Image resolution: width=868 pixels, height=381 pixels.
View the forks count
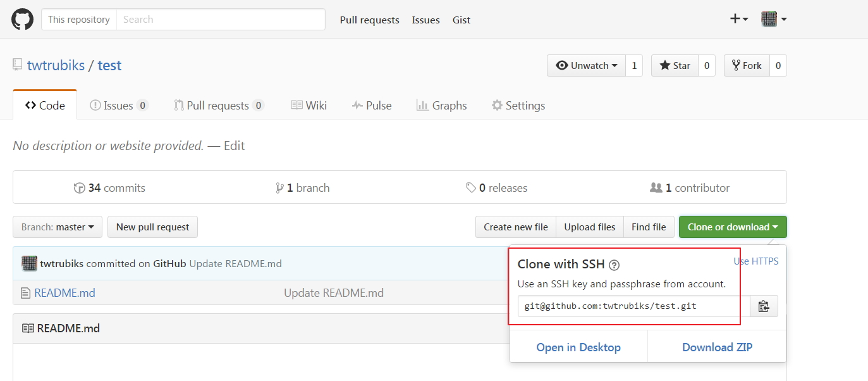(778, 66)
